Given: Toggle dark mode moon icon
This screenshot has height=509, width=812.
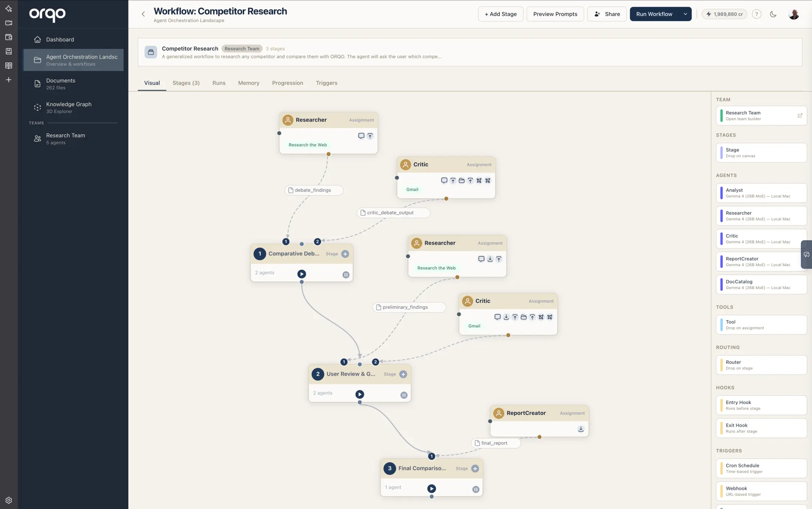Looking at the screenshot, I should pyautogui.click(x=773, y=14).
